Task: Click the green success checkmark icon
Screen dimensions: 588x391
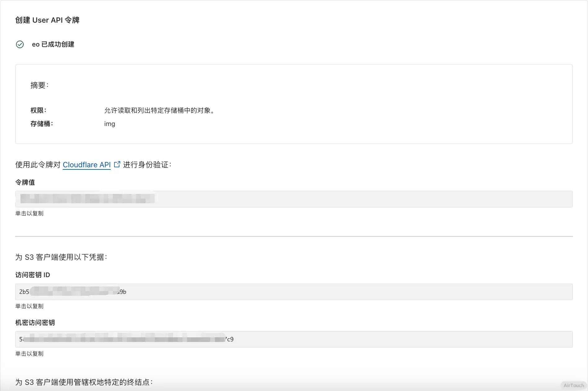Action: click(20, 44)
